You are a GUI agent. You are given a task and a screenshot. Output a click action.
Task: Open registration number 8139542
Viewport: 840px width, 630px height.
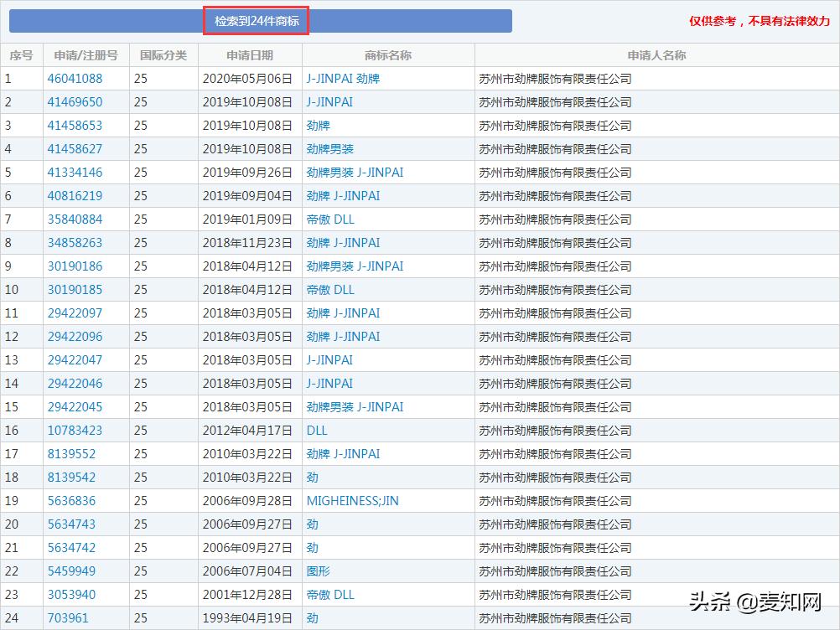71,478
